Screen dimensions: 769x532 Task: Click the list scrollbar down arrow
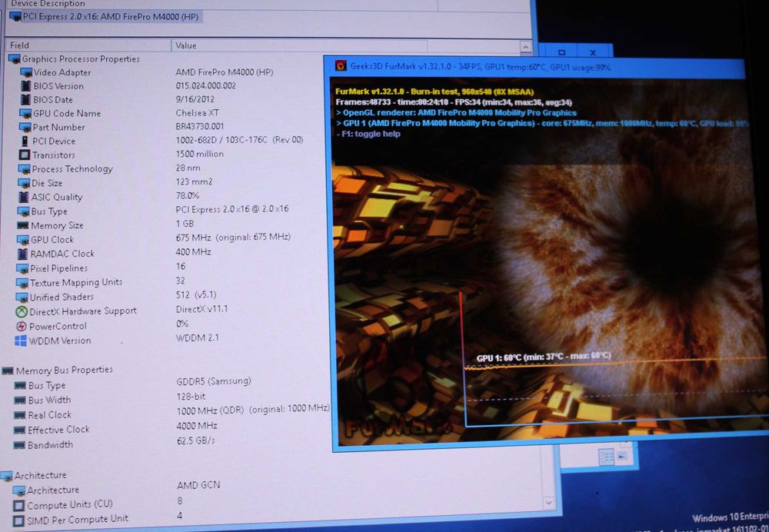pos(549,503)
